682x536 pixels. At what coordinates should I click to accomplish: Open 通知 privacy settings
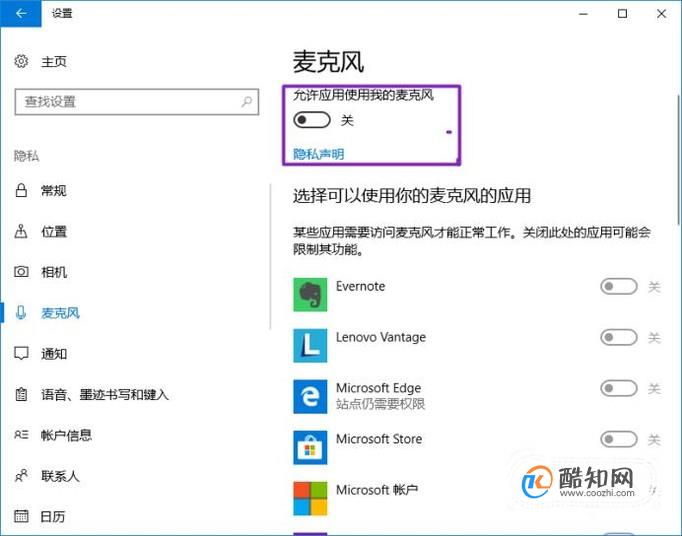(54, 354)
